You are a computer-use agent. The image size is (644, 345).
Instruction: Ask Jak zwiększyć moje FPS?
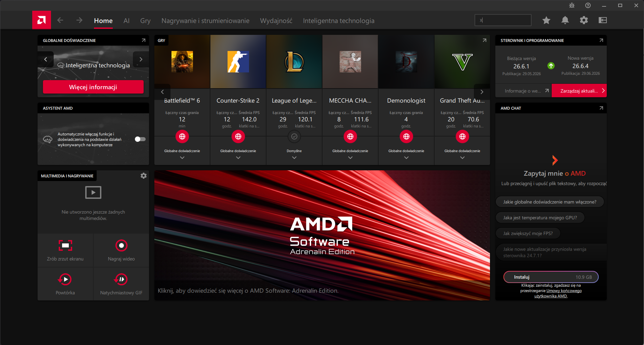[x=528, y=233]
